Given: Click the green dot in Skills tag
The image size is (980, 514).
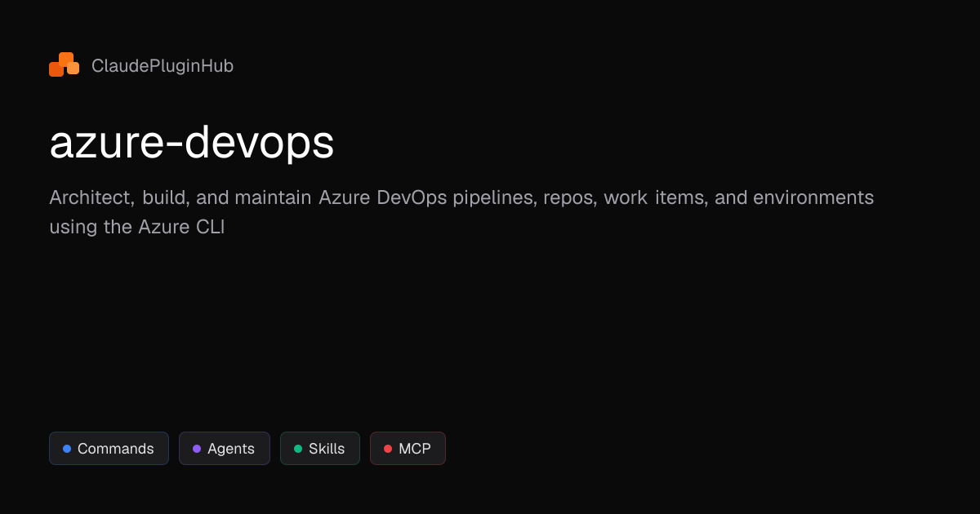Looking at the screenshot, I should point(298,449).
